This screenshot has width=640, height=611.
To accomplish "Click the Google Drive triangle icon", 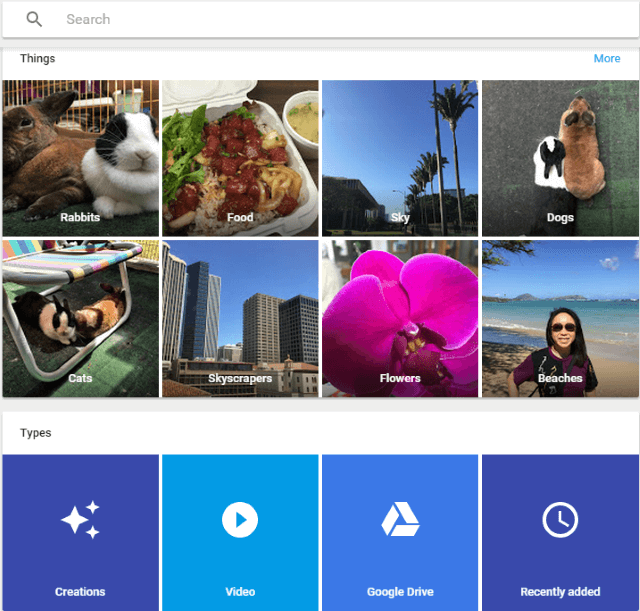I will tap(400, 520).
